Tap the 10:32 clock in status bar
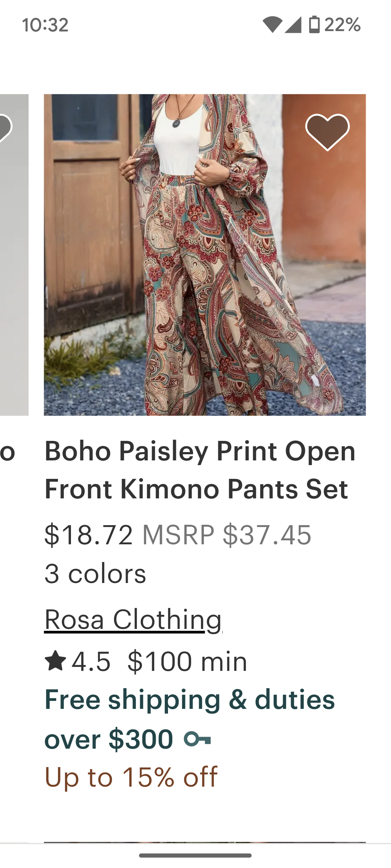The width and height of the screenshot is (391, 868). [x=45, y=25]
